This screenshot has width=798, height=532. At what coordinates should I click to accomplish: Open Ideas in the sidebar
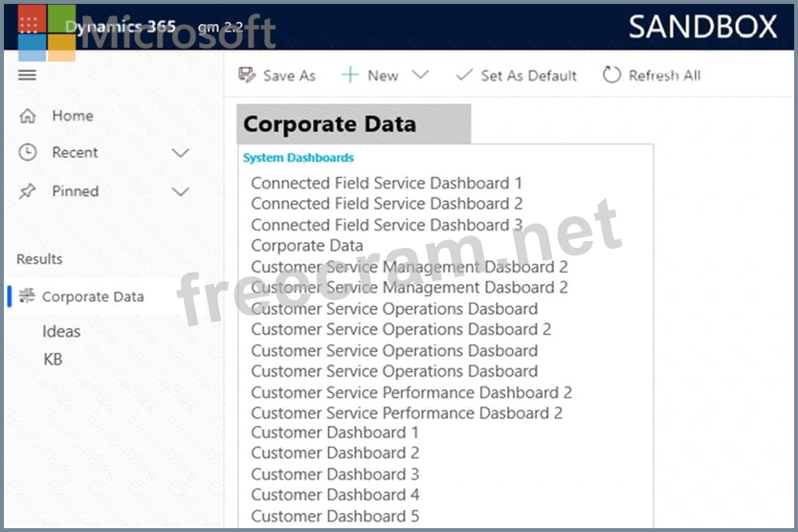pyautogui.click(x=61, y=332)
